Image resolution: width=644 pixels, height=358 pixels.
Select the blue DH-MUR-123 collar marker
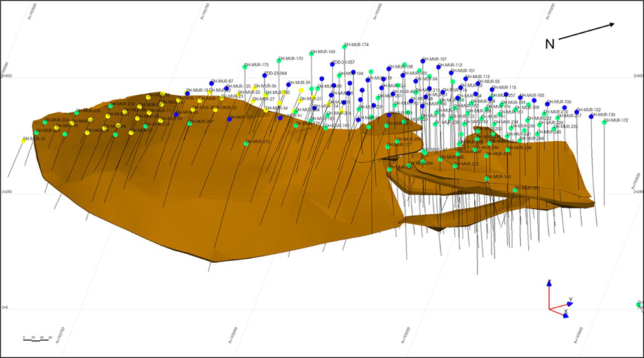pyautogui.click(x=230, y=119)
